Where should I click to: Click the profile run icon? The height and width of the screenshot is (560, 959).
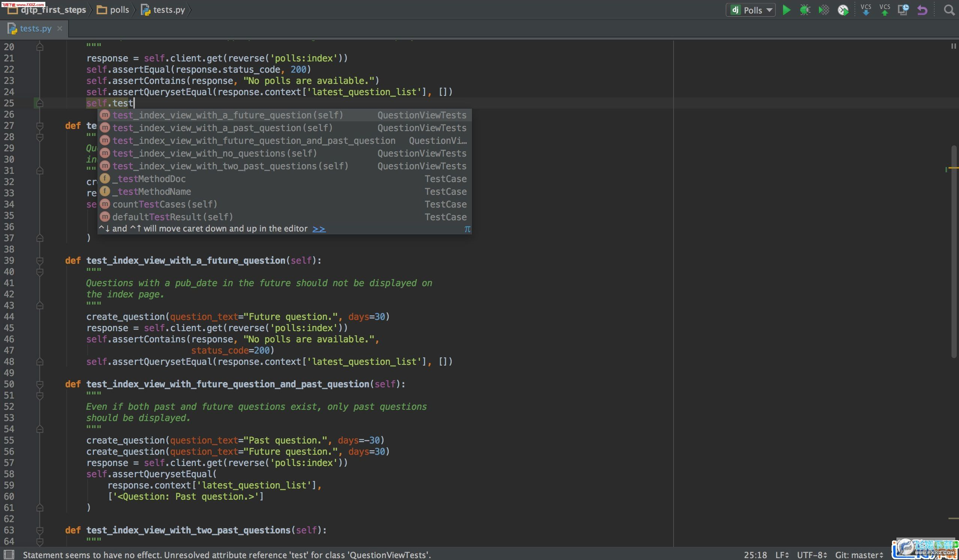(843, 10)
